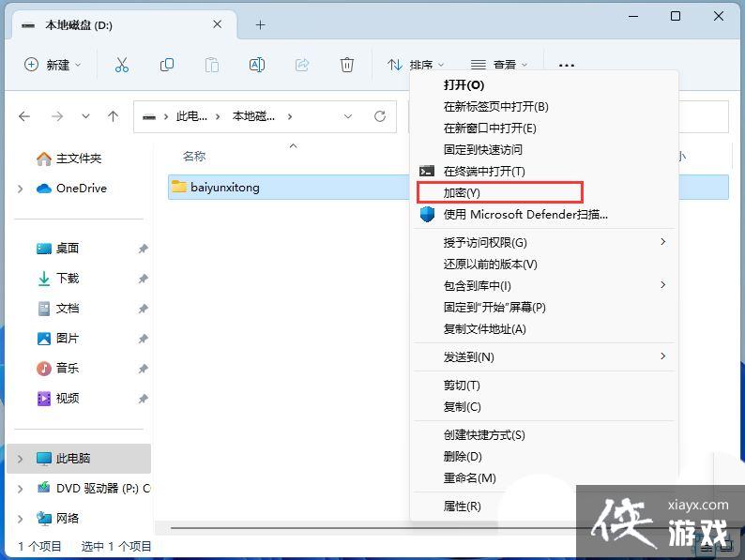
Task: Expand address bar history dropdown
Action: [x=348, y=116]
